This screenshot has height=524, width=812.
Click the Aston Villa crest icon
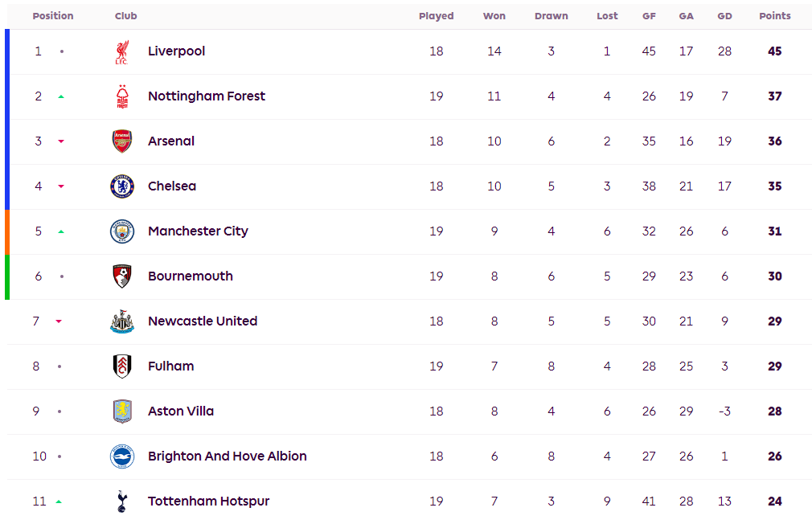click(x=122, y=411)
